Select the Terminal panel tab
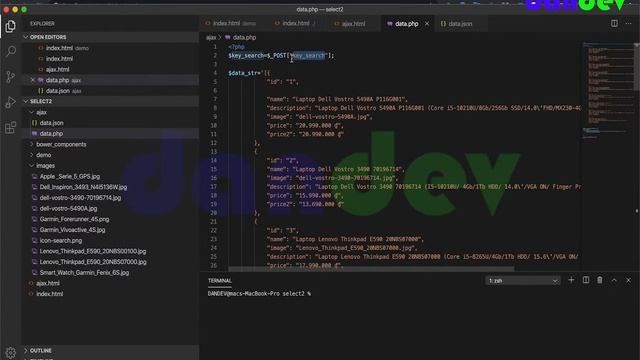The width and height of the screenshot is (640, 360). point(220,280)
